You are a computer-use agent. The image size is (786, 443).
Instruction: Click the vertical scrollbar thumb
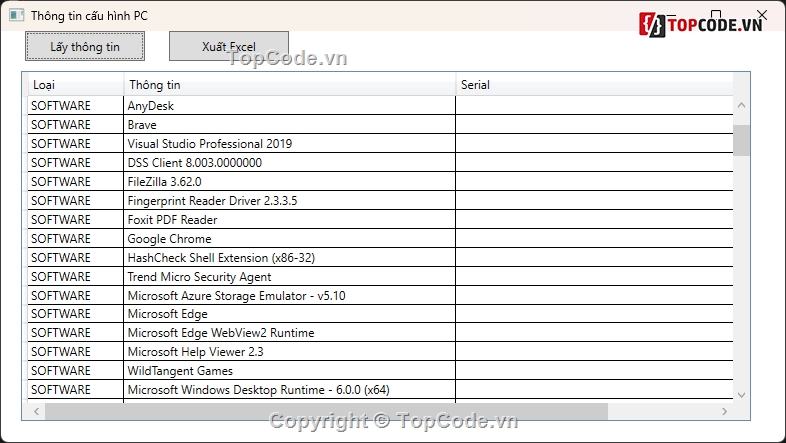[741, 140]
